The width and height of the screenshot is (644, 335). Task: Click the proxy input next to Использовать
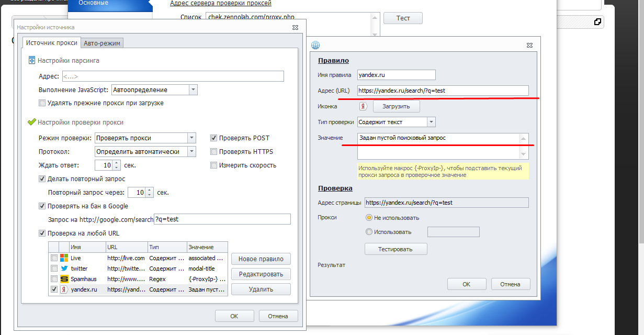454,232
